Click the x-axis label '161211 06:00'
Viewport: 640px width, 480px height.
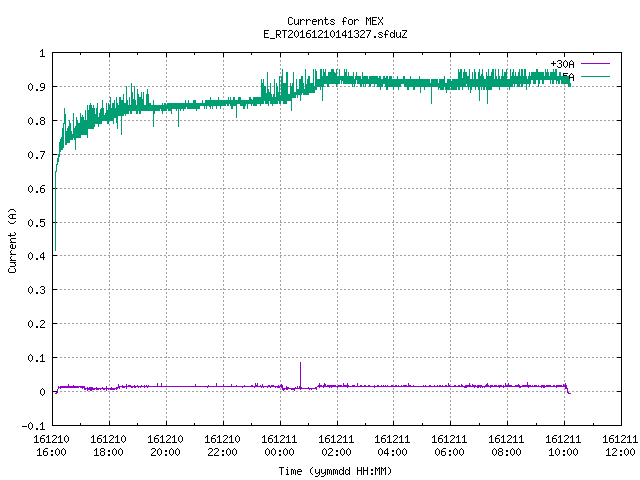[x=449, y=446]
